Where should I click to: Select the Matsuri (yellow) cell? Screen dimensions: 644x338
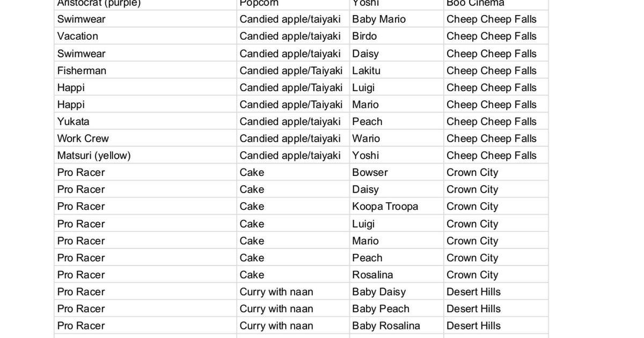[x=94, y=156]
